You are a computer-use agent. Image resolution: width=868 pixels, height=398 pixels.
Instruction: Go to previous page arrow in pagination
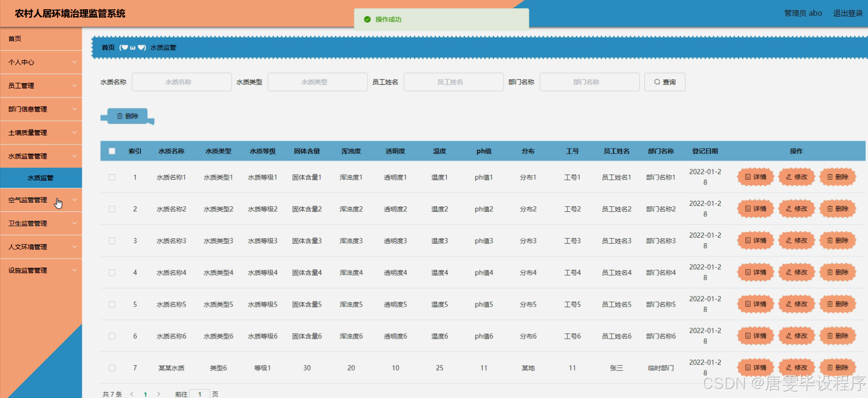pyautogui.click(x=132, y=394)
